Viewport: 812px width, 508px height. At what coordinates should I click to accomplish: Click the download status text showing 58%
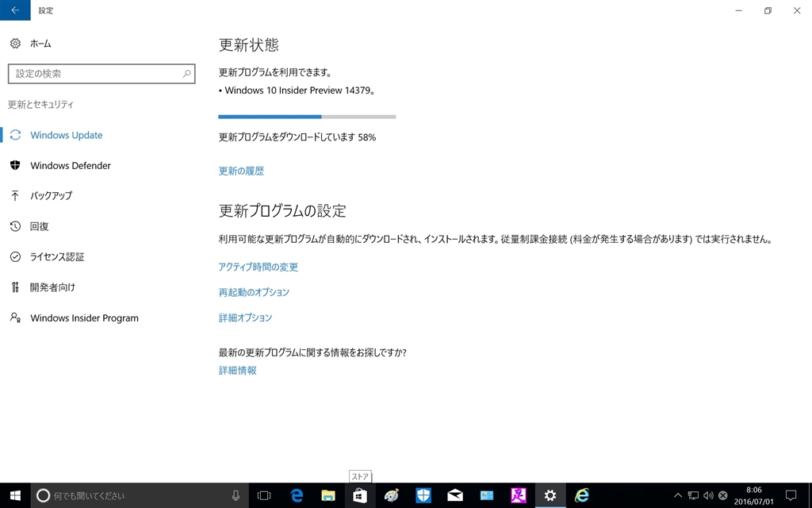point(297,137)
